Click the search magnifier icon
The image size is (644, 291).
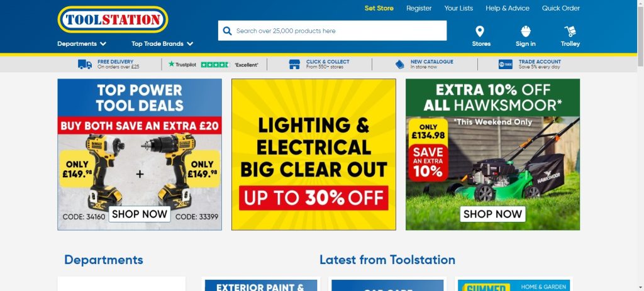tap(227, 31)
